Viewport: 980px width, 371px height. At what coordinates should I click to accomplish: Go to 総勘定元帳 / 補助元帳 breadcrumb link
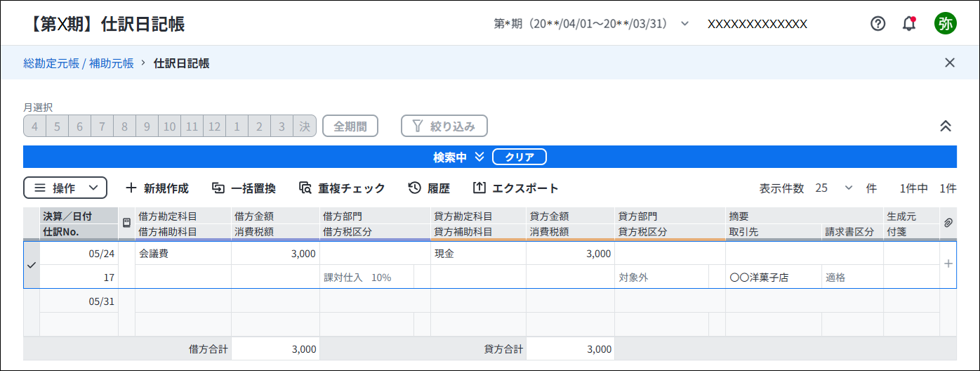click(x=79, y=63)
